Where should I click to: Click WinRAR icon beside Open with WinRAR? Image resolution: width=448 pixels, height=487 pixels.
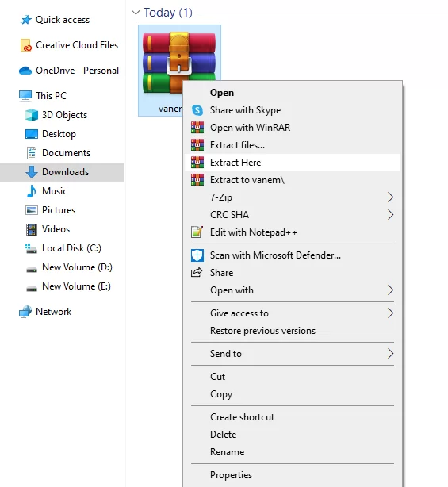tap(197, 128)
